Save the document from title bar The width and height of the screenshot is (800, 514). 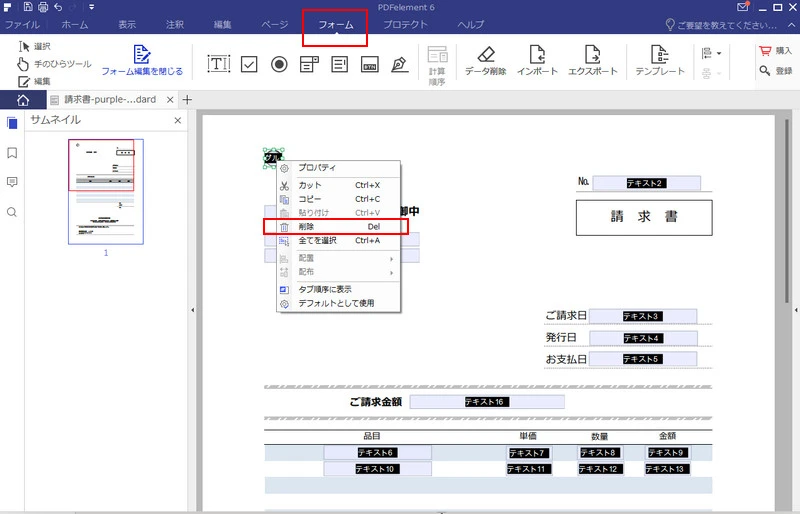28,7
